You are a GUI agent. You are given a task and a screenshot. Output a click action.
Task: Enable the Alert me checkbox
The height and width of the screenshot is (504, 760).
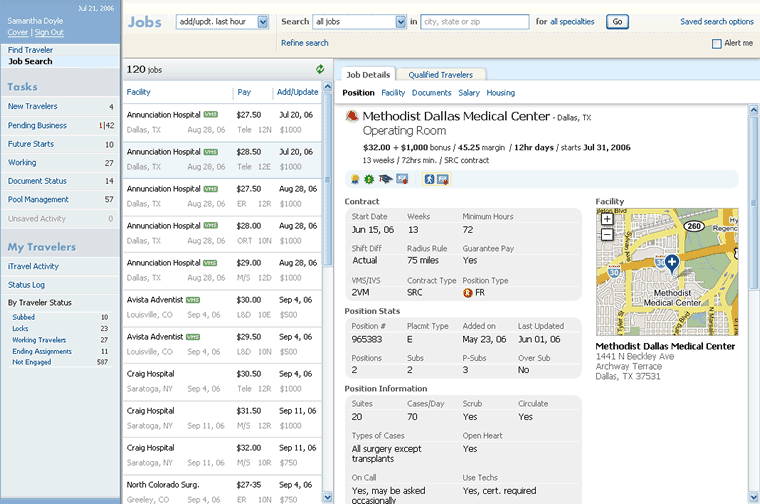716,44
